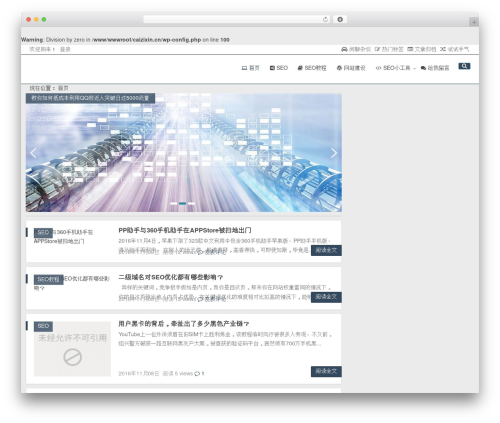500x423 pixels.
Task: Click the SEO tag on the 用户黑卡 article
Action: (43, 326)
